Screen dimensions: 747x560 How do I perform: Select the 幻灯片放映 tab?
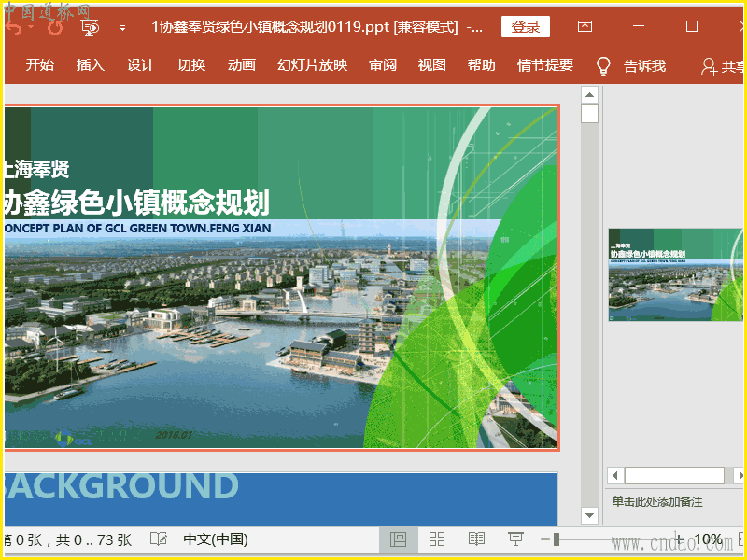point(312,65)
